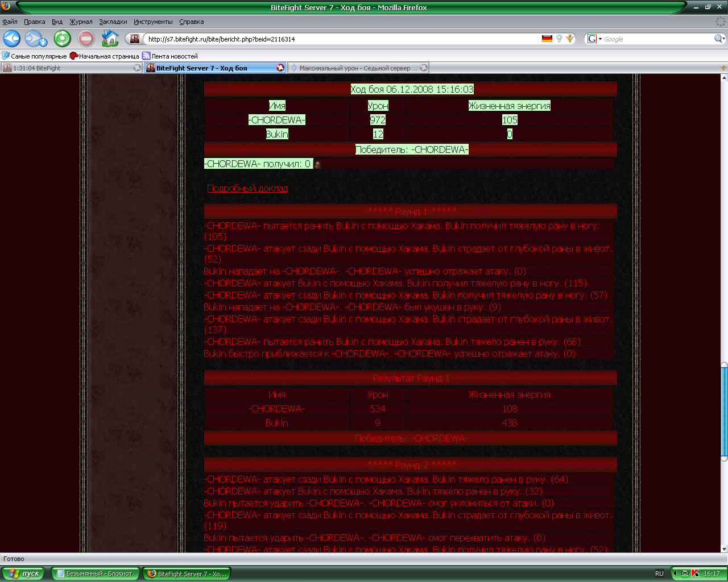Open the Инструменты menu
This screenshot has height=582, width=728.
(153, 22)
